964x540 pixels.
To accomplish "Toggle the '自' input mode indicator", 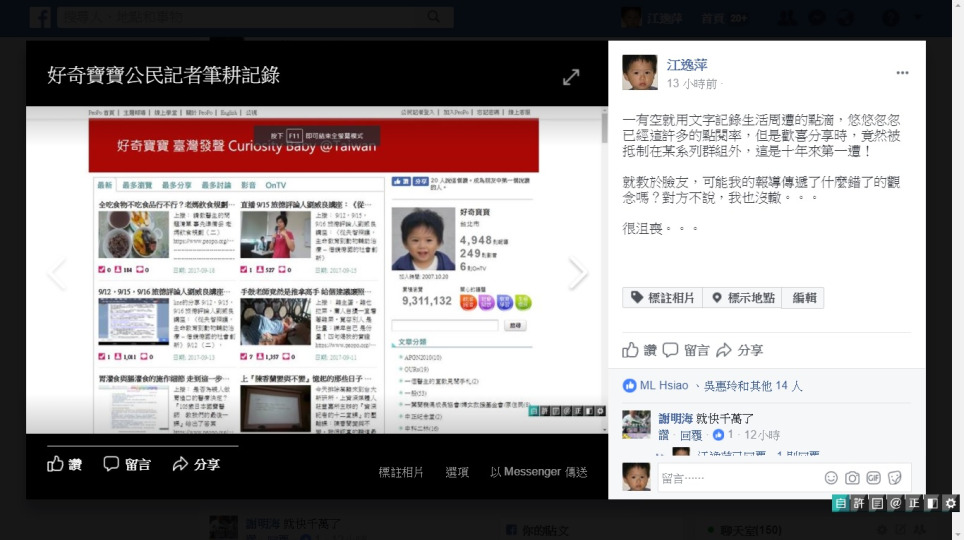I will [x=840, y=503].
